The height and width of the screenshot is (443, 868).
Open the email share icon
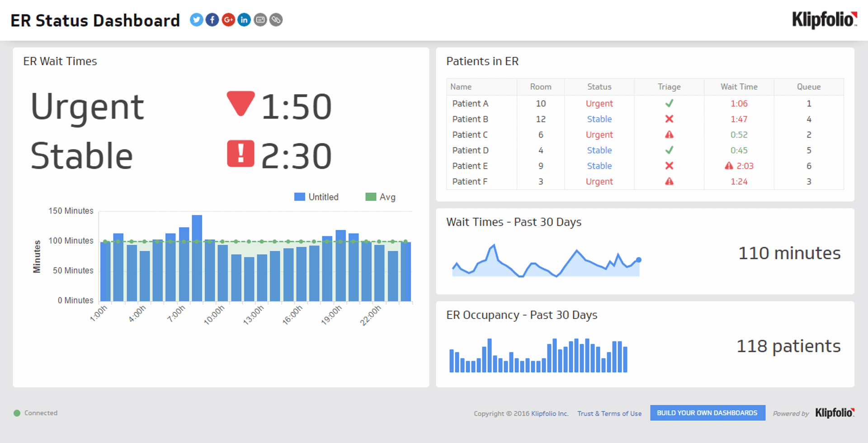tap(260, 20)
